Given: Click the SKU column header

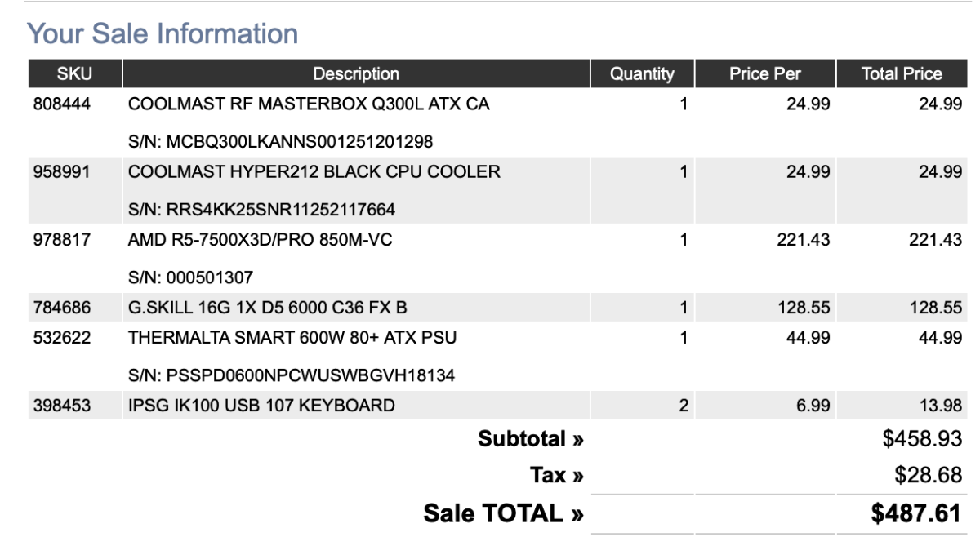Looking at the screenshot, I should pyautogui.click(x=74, y=74).
